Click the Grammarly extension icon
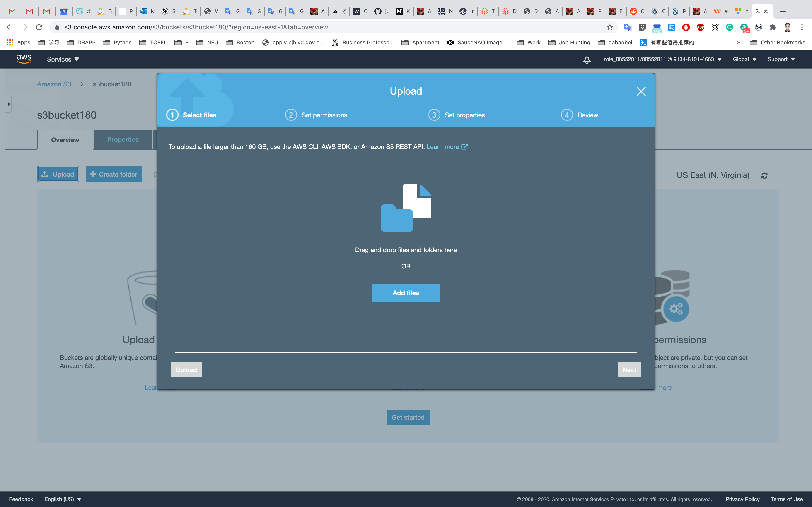Screen dimensions: 812x507 click(x=729, y=27)
